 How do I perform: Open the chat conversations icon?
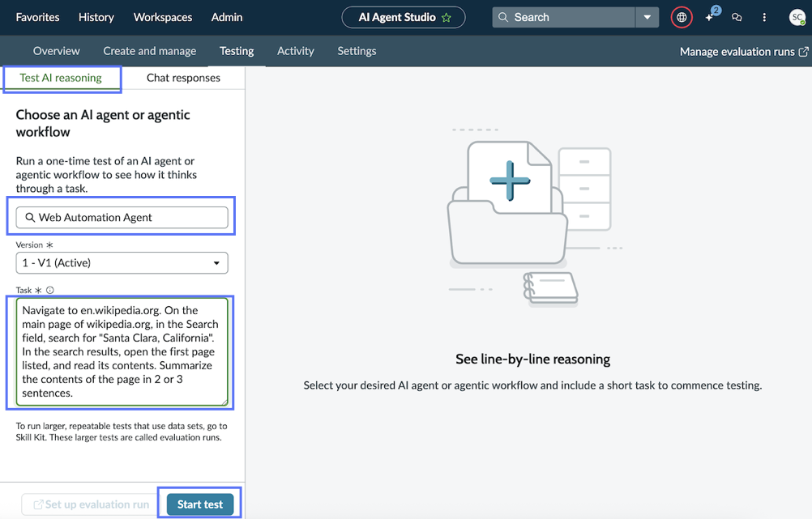click(737, 18)
